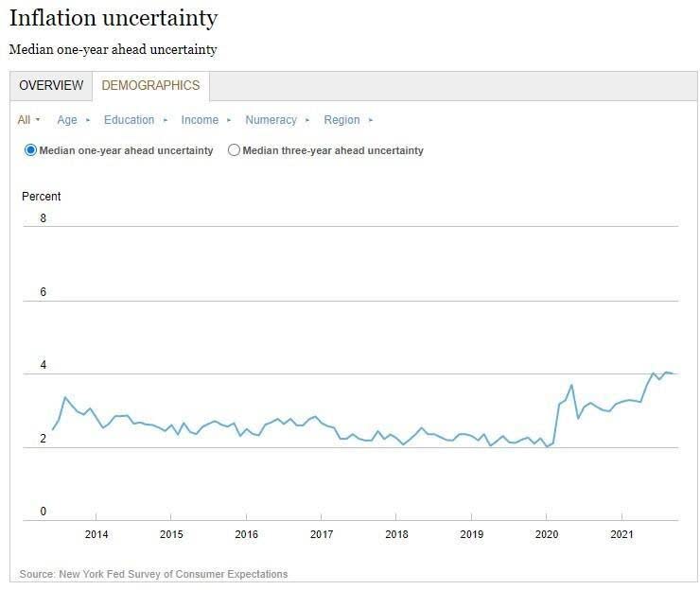Expand the arrow icon next to Education

coord(166,121)
